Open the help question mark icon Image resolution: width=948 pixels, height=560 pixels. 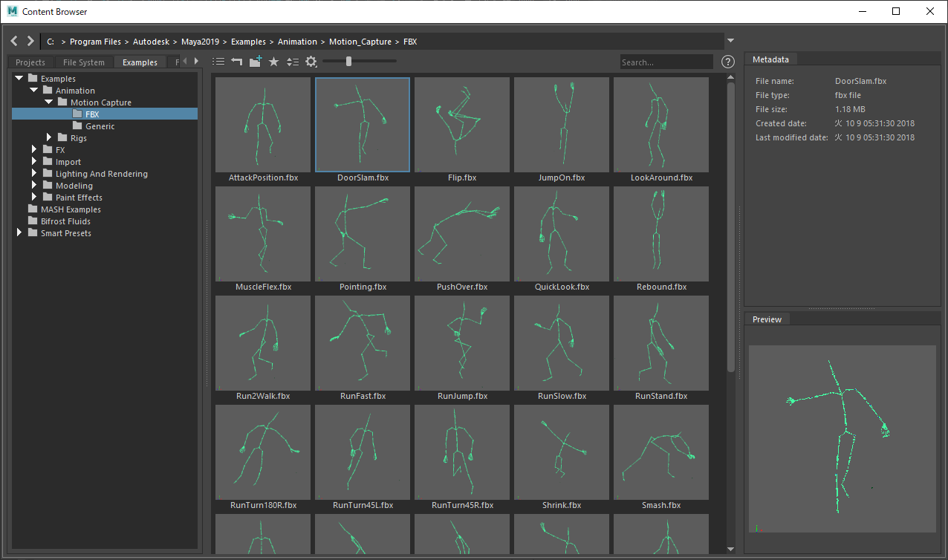coord(728,62)
